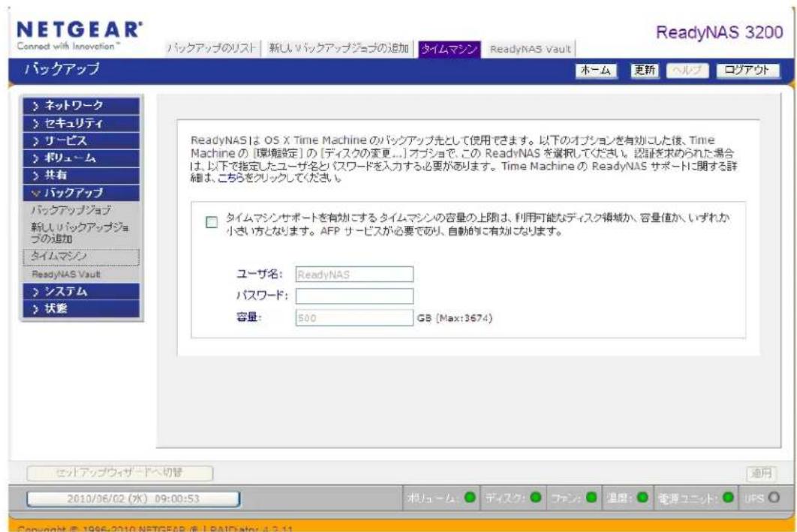The height and width of the screenshot is (532, 797).
Task: Click the 電源ユニット green status light
Action: tap(729, 497)
